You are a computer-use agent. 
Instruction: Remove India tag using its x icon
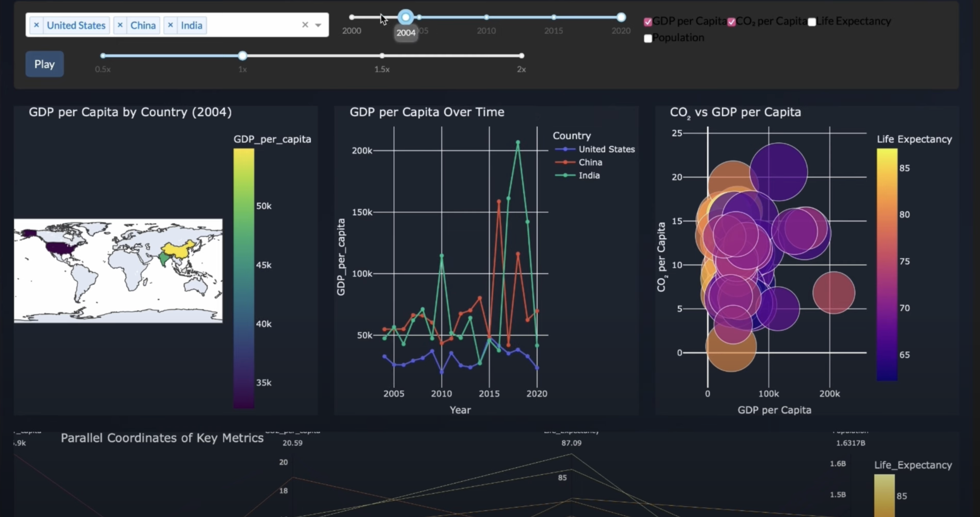(170, 25)
